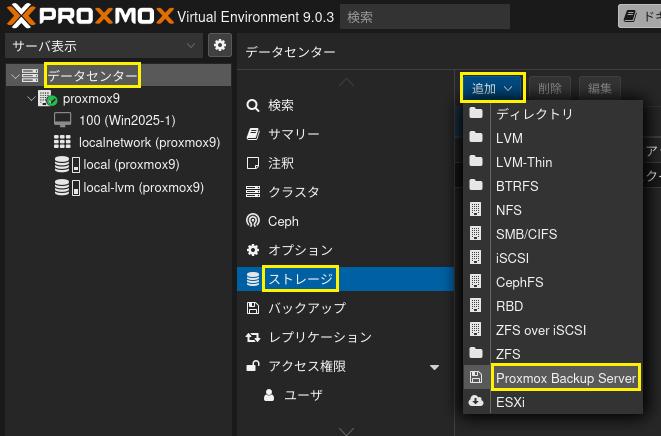The width and height of the screenshot is (661, 436).
Task: Click the gear icon for オプション
Action: coord(253,250)
